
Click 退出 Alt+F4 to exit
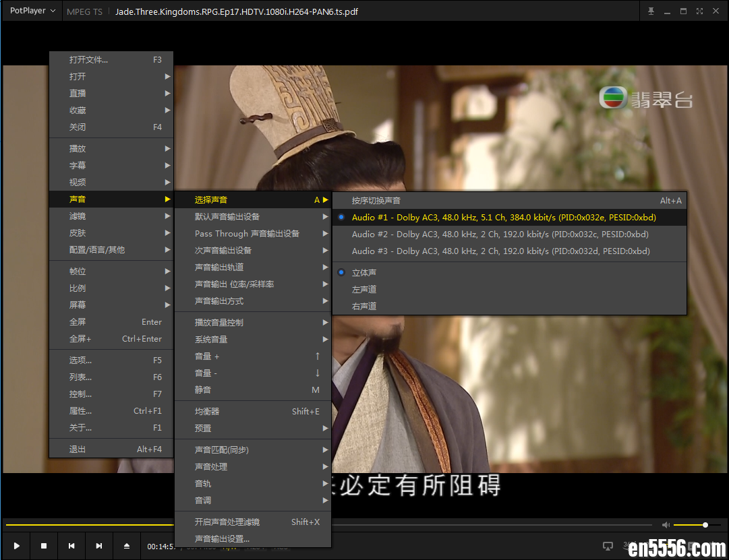[x=111, y=449]
